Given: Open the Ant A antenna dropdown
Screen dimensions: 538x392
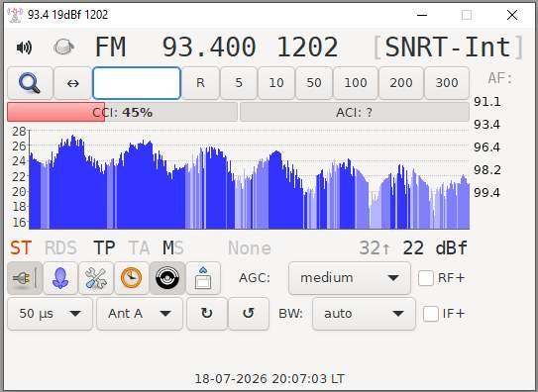Looking at the screenshot, I should click(140, 314).
